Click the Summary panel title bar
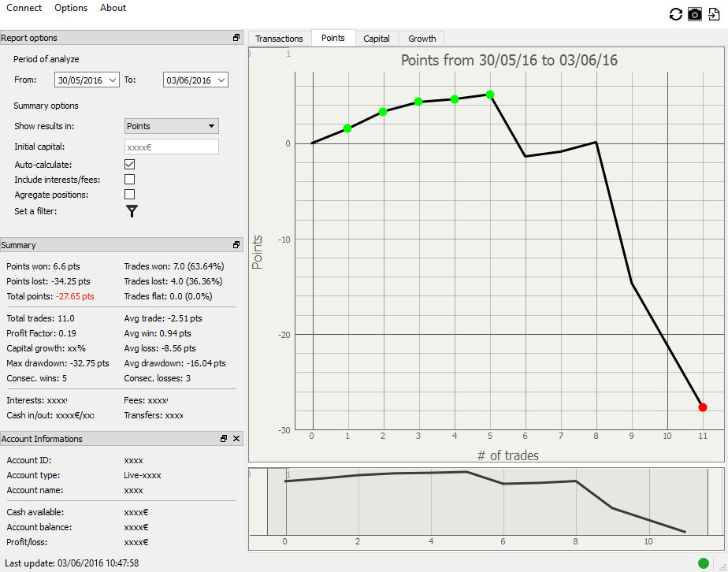 click(x=121, y=245)
